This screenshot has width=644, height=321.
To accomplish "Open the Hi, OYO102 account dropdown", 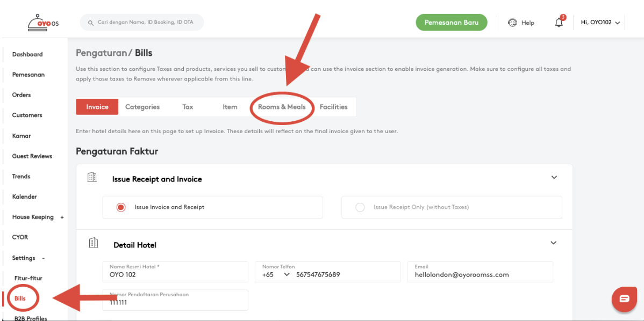I will click(599, 23).
